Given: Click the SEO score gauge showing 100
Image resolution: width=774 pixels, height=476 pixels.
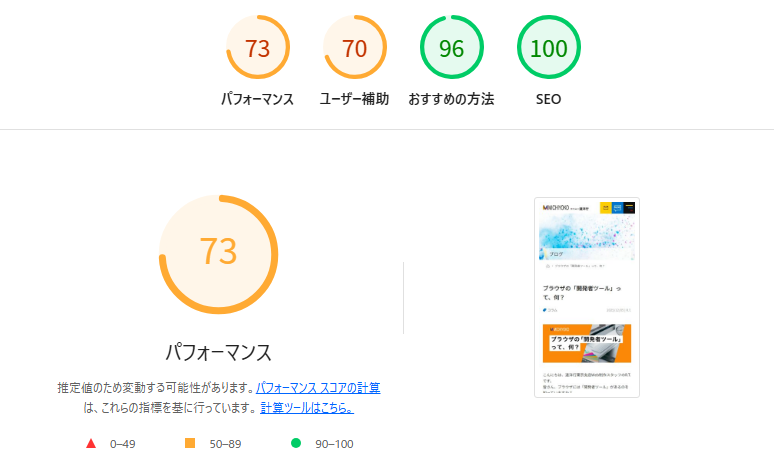Looking at the screenshot, I should click(x=548, y=48).
